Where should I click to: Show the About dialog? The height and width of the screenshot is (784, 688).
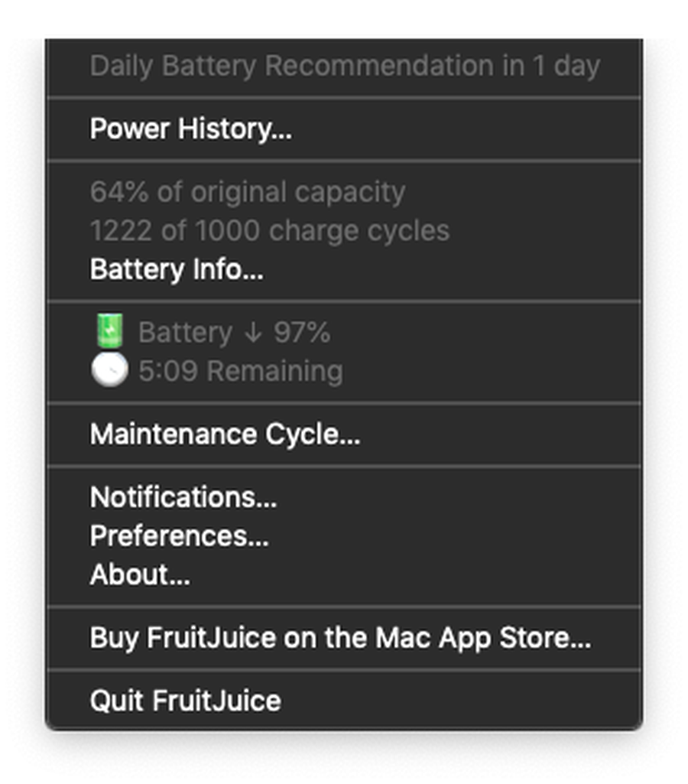140,574
